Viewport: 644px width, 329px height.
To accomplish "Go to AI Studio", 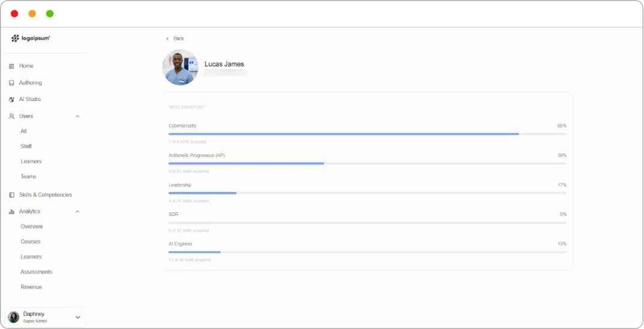I will pyautogui.click(x=30, y=99).
